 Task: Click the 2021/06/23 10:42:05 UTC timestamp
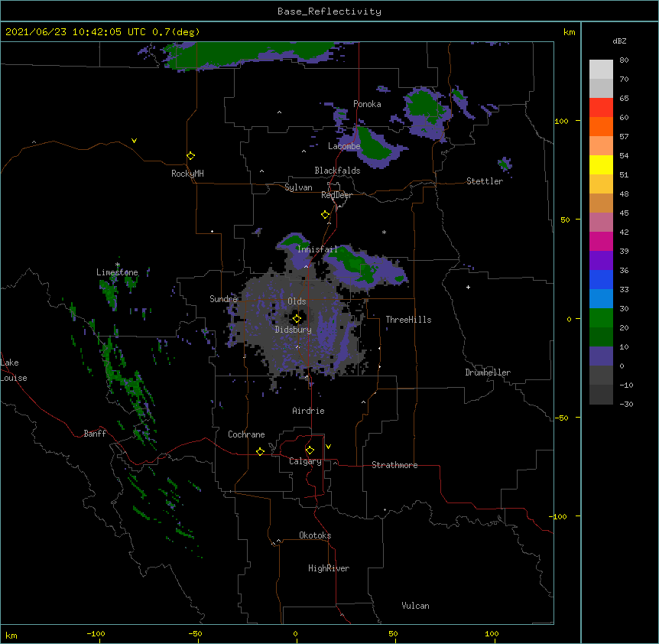click(75, 32)
